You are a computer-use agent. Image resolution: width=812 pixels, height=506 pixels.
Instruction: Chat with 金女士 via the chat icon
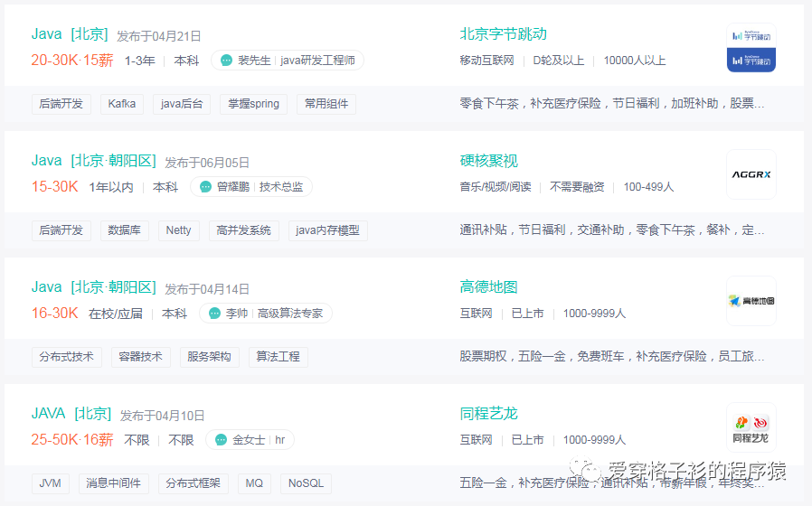[222, 440]
